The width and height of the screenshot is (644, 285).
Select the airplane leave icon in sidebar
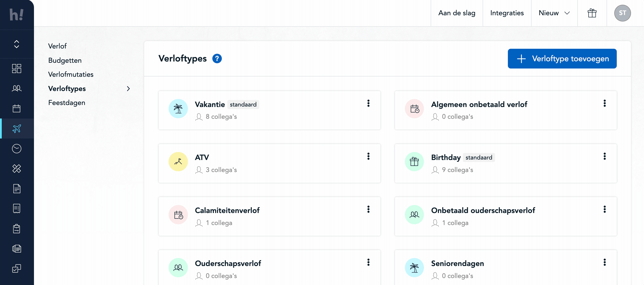coord(16,128)
